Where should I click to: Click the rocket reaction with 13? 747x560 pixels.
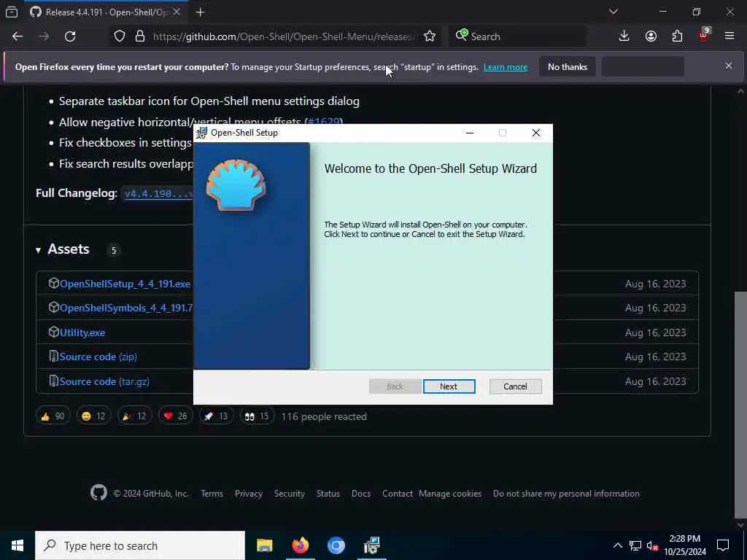pos(216,416)
